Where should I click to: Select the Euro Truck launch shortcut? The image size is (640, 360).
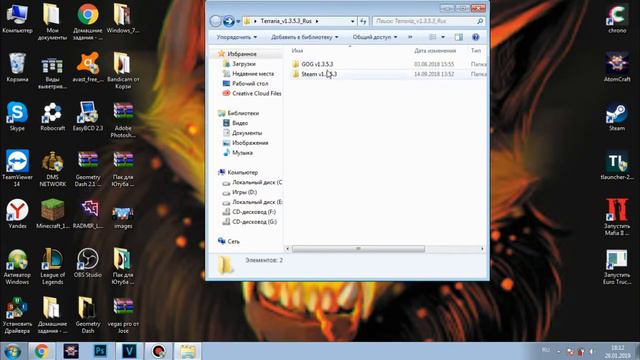click(617, 267)
